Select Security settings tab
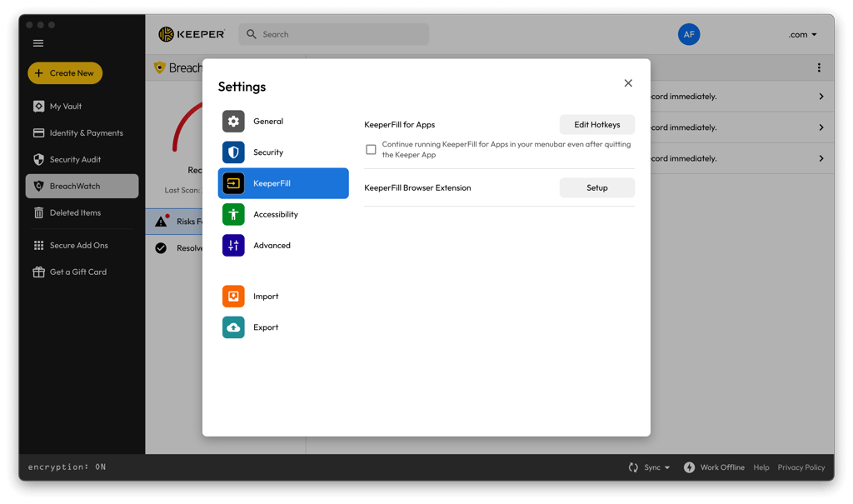Screen dimensions: 853x504 tap(283, 152)
